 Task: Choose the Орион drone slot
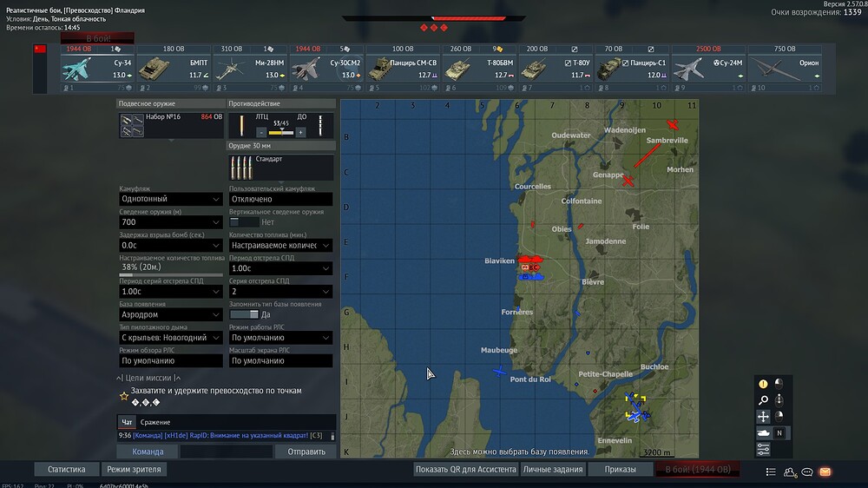click(x=785, y=68)
